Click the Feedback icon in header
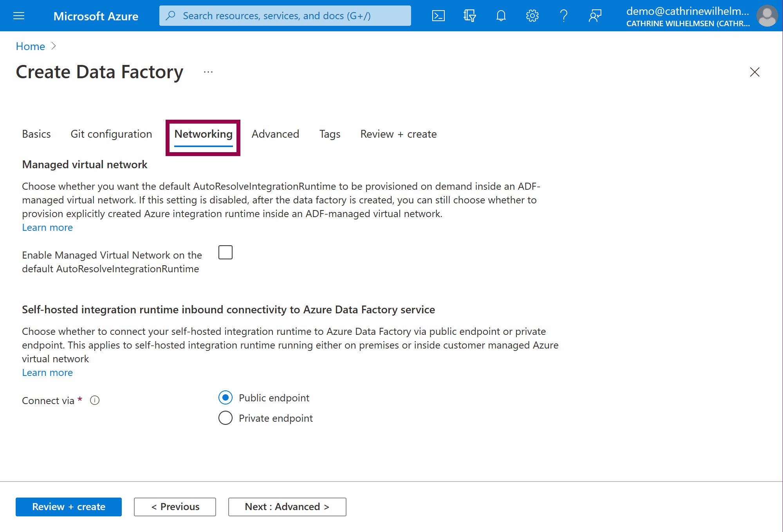This screenshot has width=783, height=532. point(595,16)
